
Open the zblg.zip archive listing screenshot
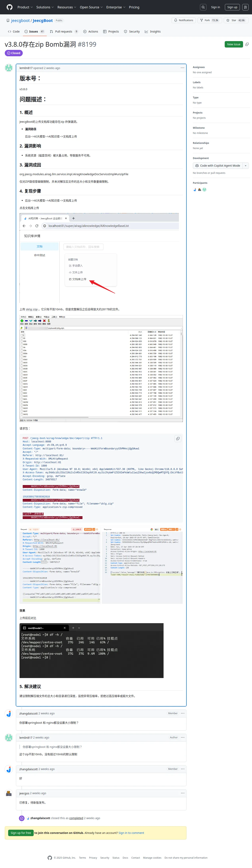101,369
